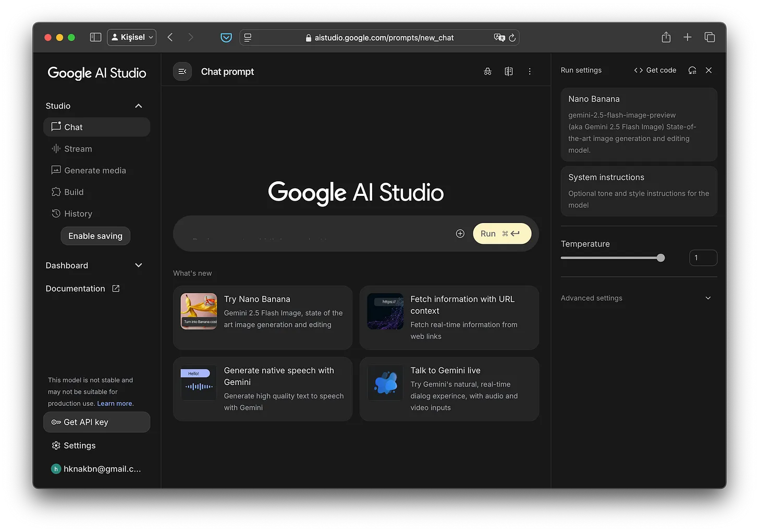This screenshot has width=759, height=532.
Task: Click the History clock icon in sidebar
Action: (56, 213)
